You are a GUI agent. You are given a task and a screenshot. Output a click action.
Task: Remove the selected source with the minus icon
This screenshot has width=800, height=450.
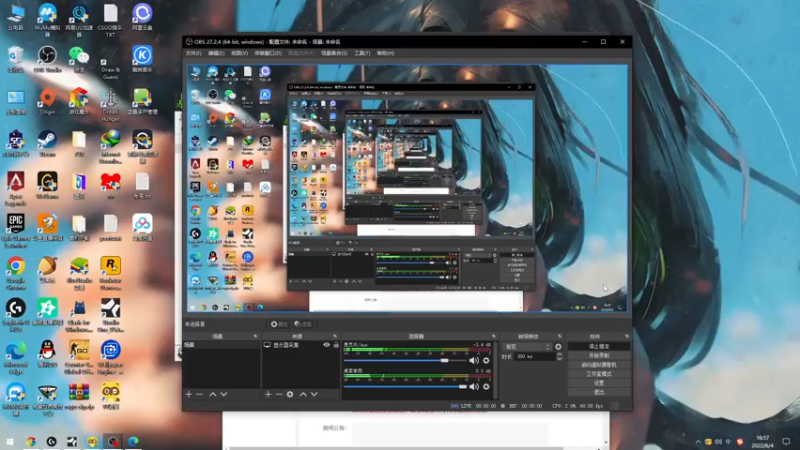279,394
